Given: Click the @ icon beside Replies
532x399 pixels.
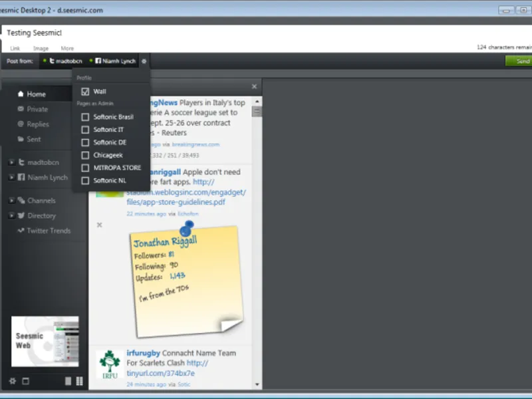Looking at the screenshot, I should (x=21, y=124).
